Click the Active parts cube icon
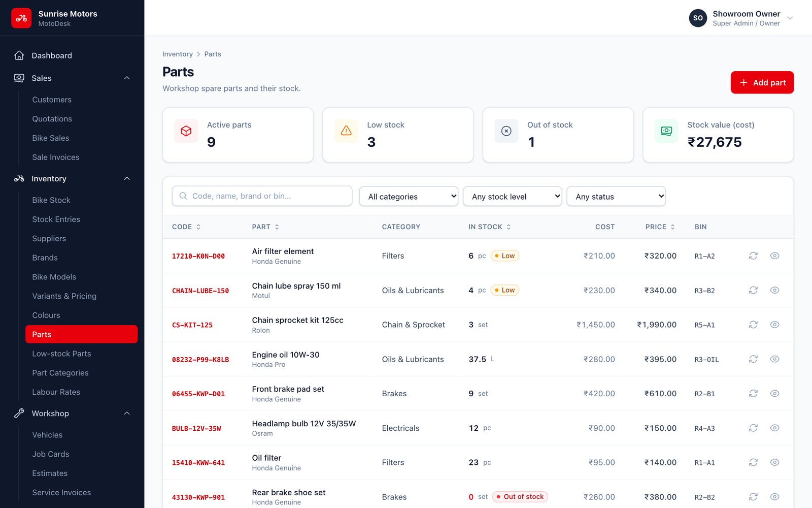 (x=186, y=131)
